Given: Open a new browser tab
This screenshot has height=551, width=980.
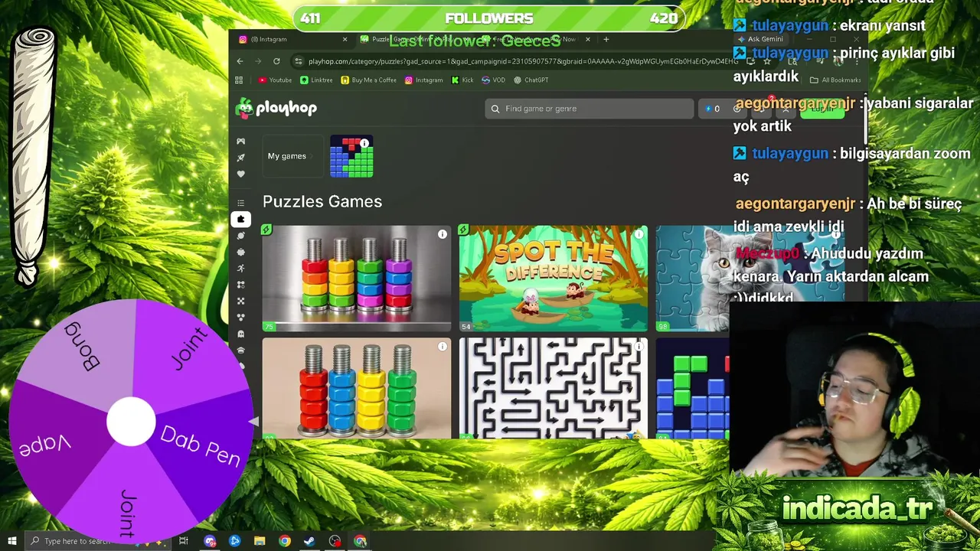Looking at the screenshot, I should pos(606,39).
